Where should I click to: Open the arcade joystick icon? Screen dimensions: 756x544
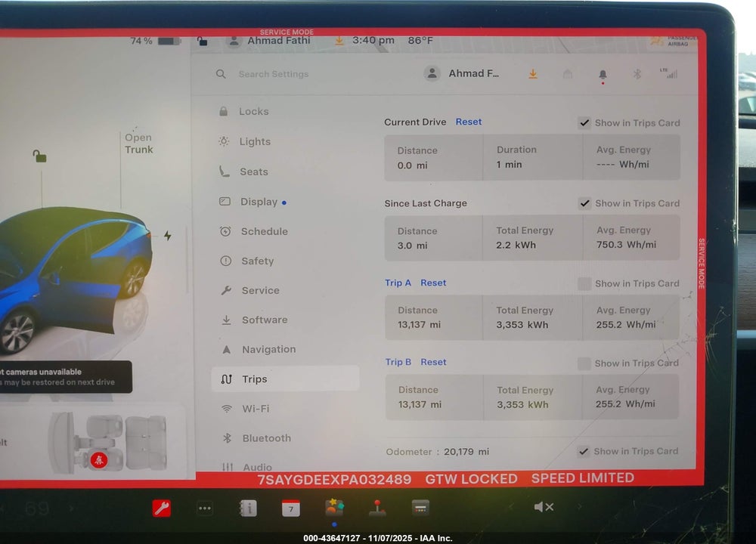pyautogui.click(x=377, y=508)
